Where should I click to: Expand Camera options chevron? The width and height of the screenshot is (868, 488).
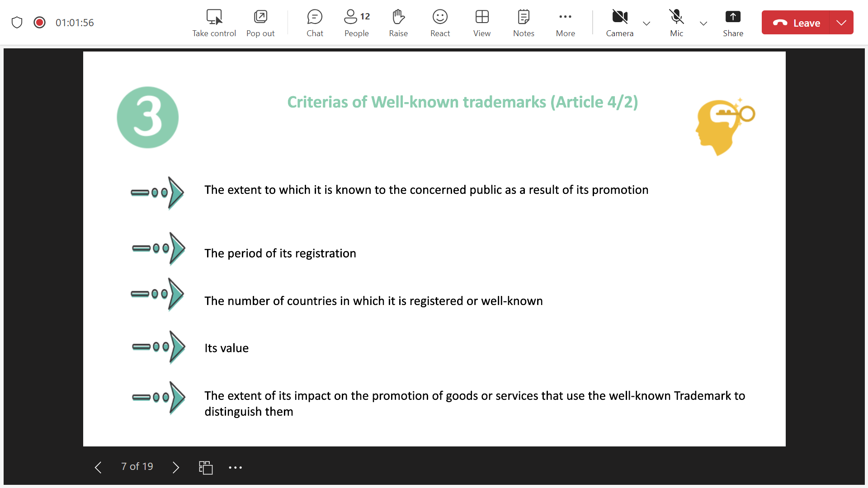(646, 23)
